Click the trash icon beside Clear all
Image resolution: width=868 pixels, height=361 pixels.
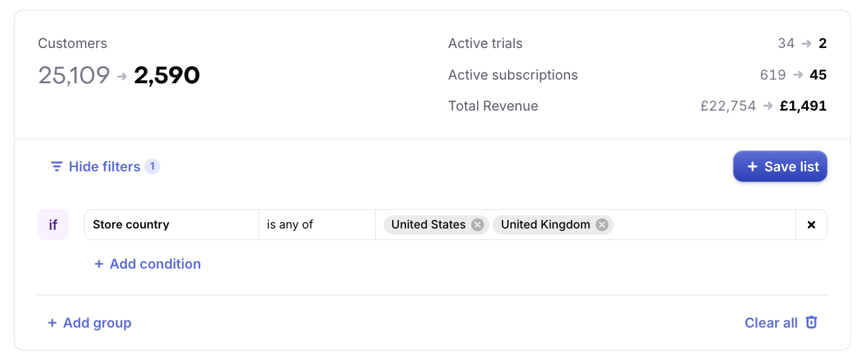(812, 323)
